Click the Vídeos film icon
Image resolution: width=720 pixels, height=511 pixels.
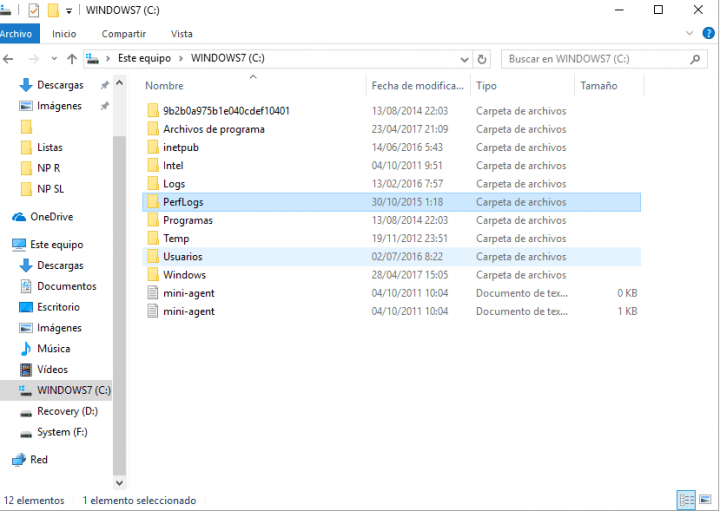26,370
